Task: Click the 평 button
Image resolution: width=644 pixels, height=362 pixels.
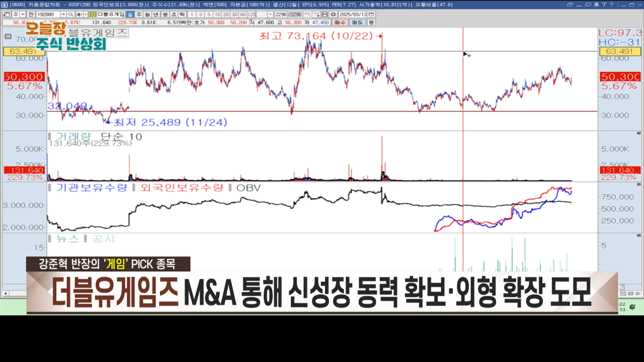Action: coord(371,23)
